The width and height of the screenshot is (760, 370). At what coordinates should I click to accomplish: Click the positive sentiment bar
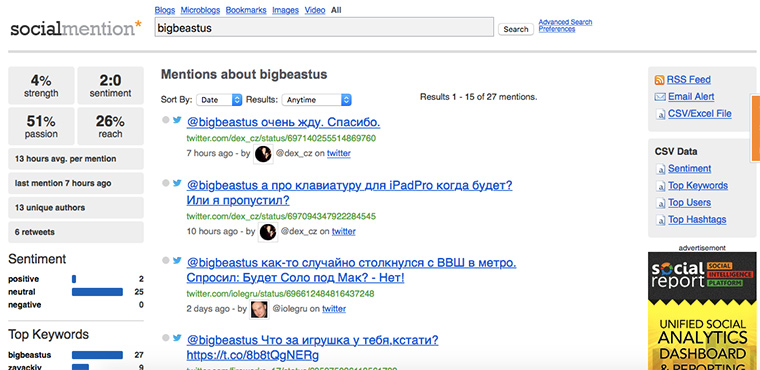click(x=74, y=279)
